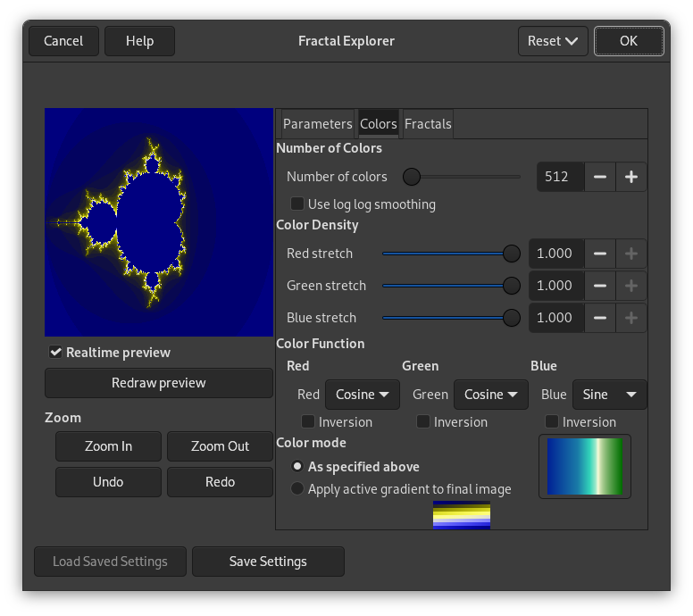This screenshot has width=693, height=616.
Task: Click the yellow-blue color strip preview
Action: pyautogui.click(x=462, y=515)
